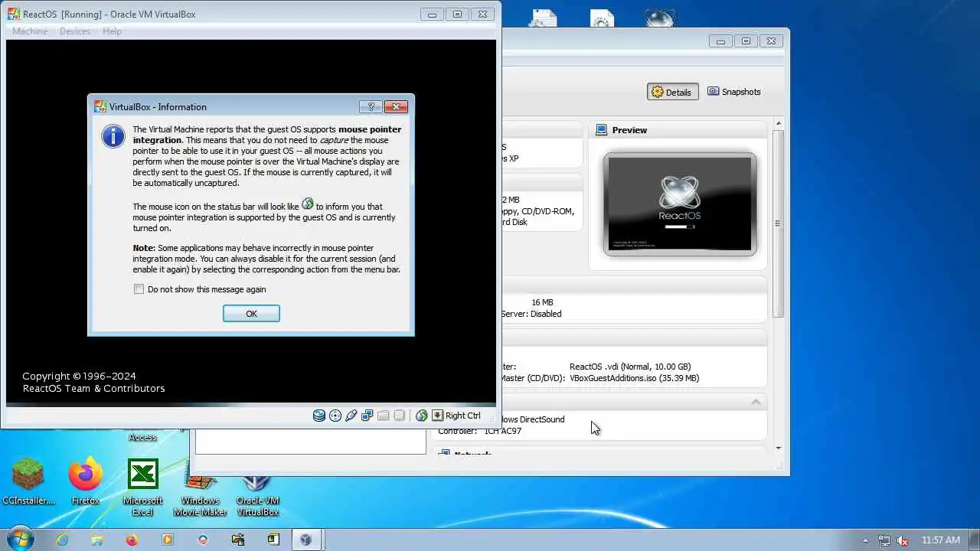Click the 'Right Ctrl' host key label

click(463, 416)
